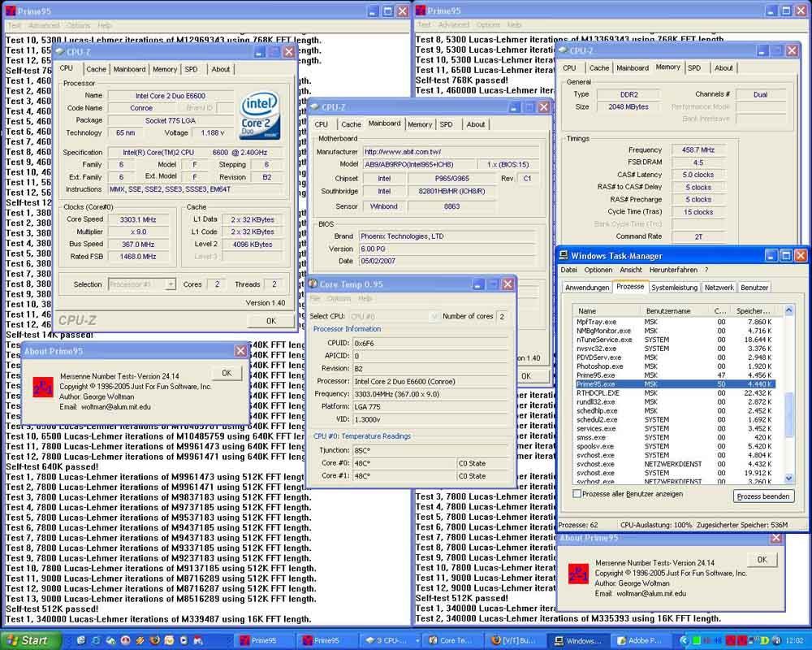Switch to the Core Temp taskbar button
This screenshot has height=650, width=812.
click(x=455, y=641)
